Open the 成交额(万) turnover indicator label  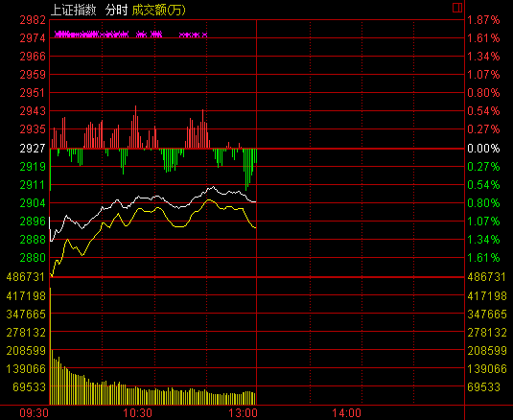click(158, 11)
